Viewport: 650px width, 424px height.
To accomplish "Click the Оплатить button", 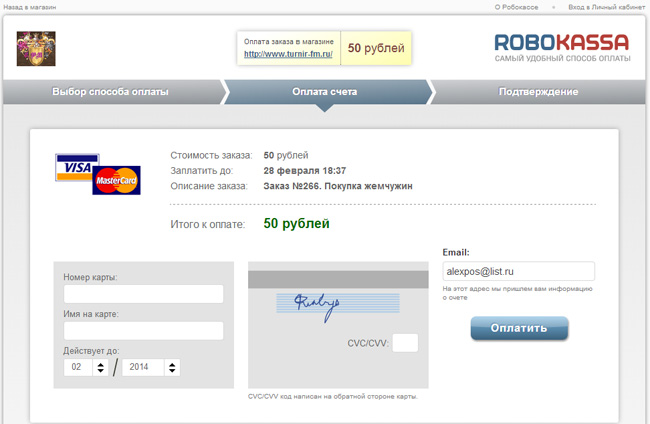I will pyautogui.click(x=519, y=328).
